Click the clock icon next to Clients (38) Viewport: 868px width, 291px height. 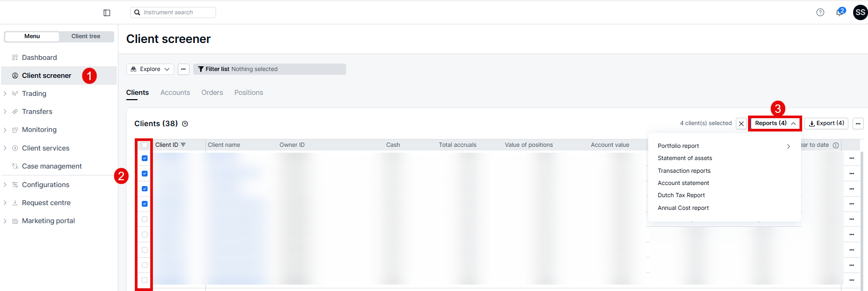click(185, 124)
